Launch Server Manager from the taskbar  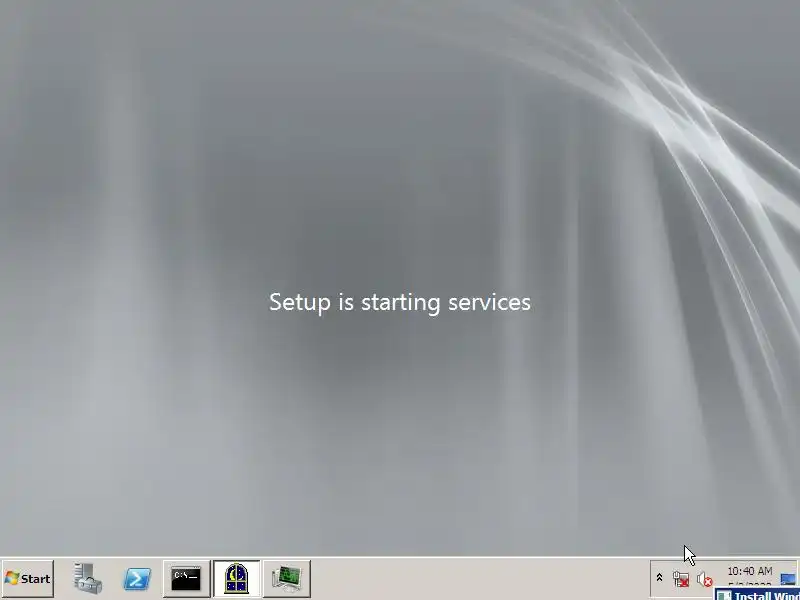click(x=87, y=579)
